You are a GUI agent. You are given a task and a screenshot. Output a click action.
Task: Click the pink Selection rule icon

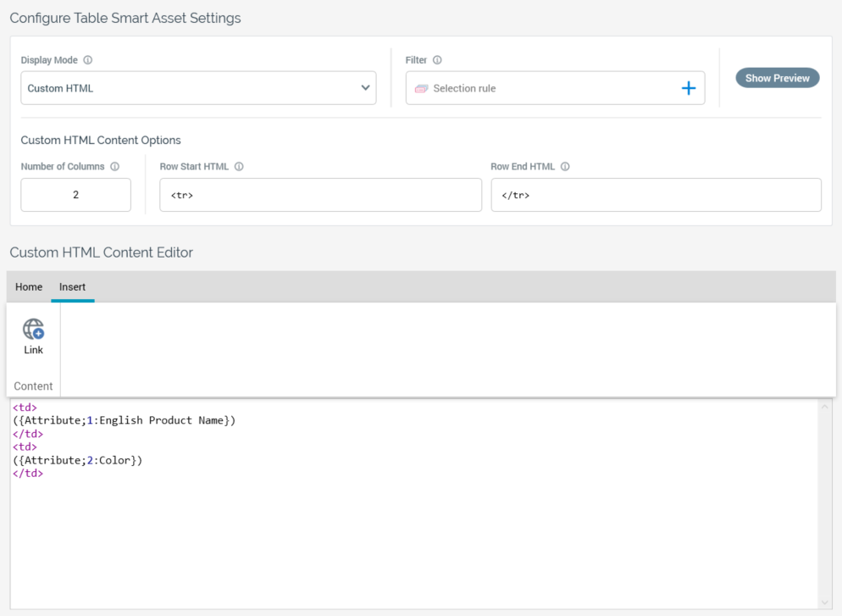421,88
